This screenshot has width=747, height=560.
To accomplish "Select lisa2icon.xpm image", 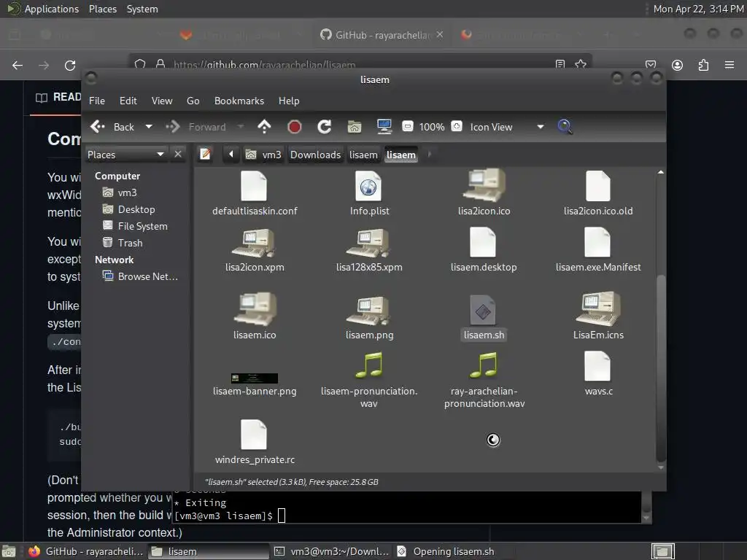I will pos(255,251).
